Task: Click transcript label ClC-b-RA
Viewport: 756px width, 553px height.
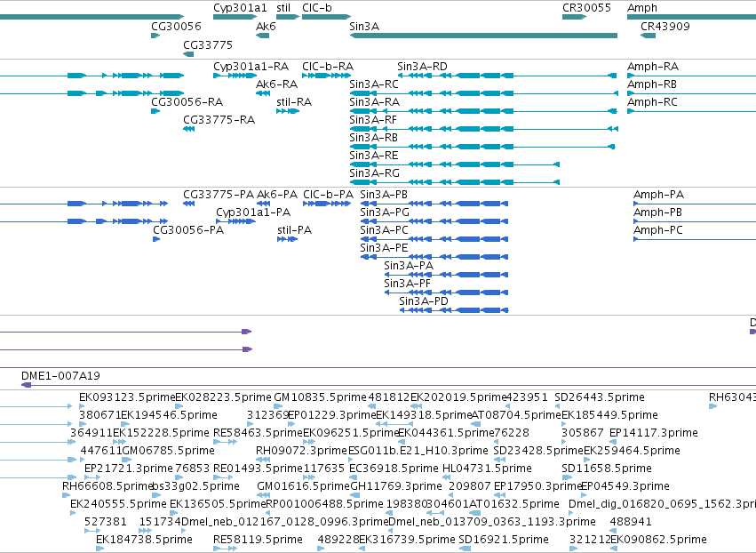Action: pos(328,67)
